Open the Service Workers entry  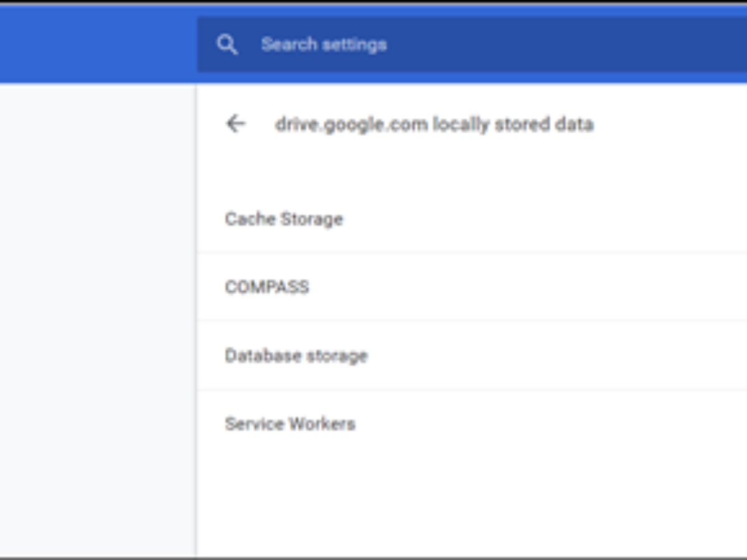click(290, 424)
